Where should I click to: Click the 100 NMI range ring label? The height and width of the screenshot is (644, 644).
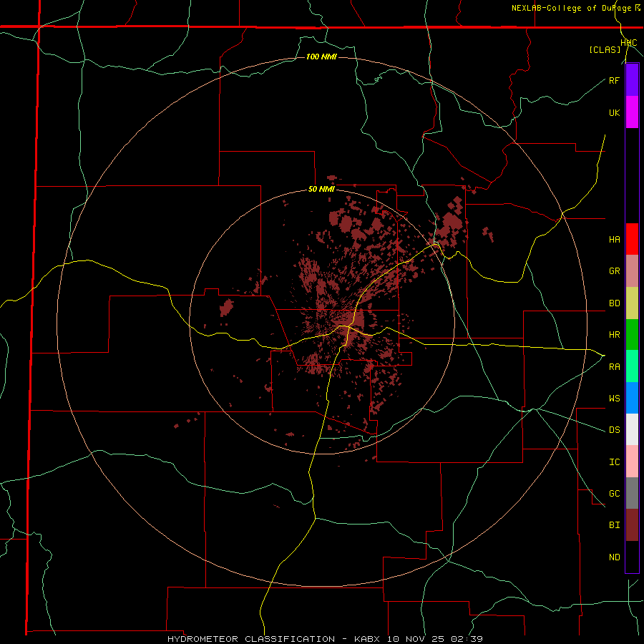pyautogui.click(x=321, y=57)
